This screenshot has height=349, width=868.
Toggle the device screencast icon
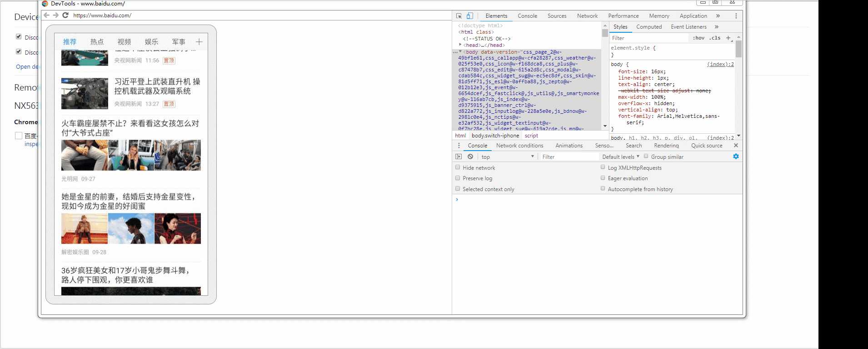pyautogui.click(x=470, y=16)
